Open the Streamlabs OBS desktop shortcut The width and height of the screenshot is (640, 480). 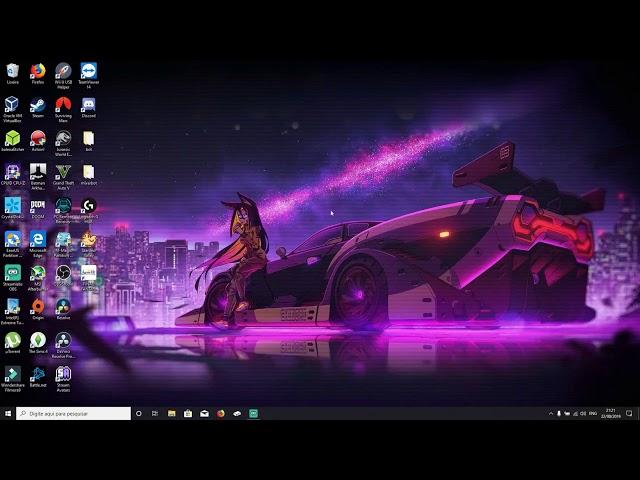pos(13,278)
